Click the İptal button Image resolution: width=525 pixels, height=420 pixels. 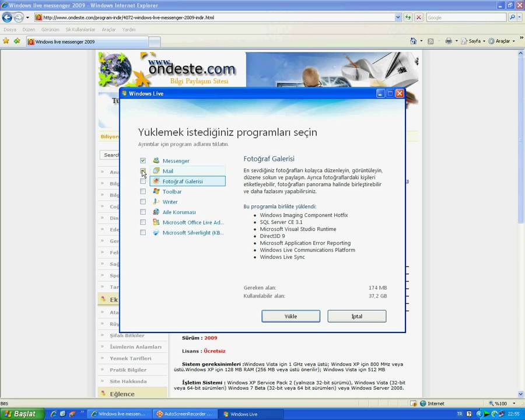(x=357, y=316)
